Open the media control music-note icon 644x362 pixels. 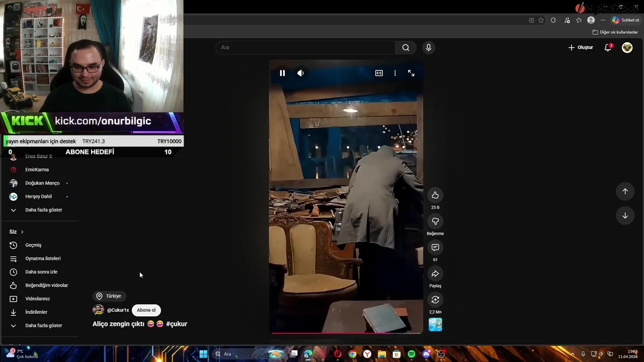click(x=567, y=20)
